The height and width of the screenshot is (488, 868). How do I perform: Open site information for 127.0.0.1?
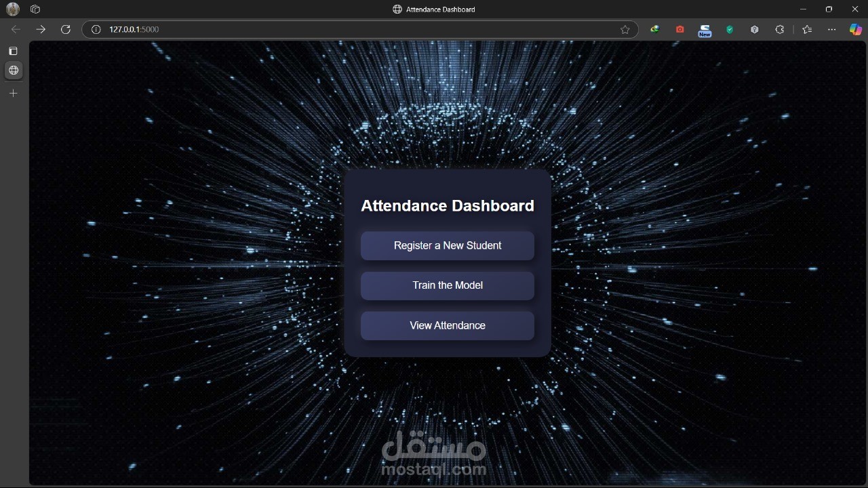click(x=96, y=29)
